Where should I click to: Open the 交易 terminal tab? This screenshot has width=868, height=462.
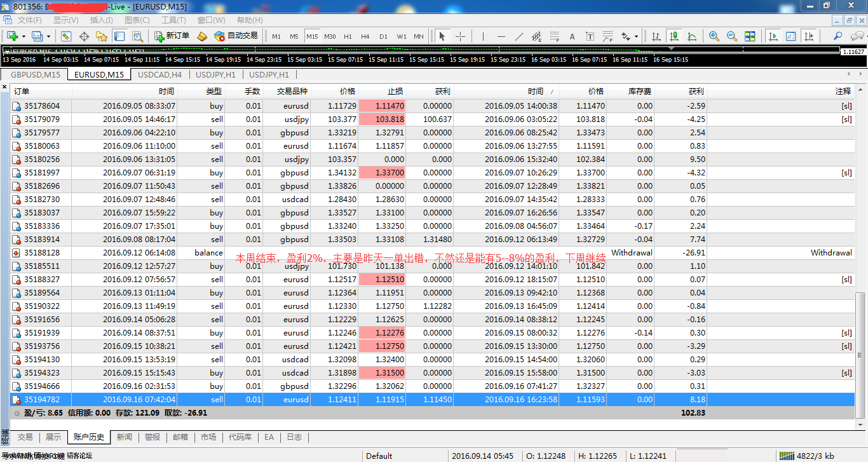[x=25, y=437]
